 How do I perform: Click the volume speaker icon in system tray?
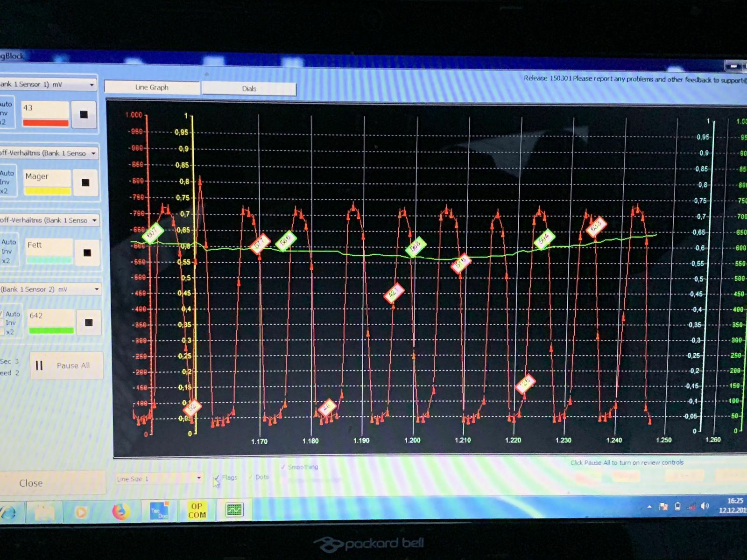click(x=705, y=506)
